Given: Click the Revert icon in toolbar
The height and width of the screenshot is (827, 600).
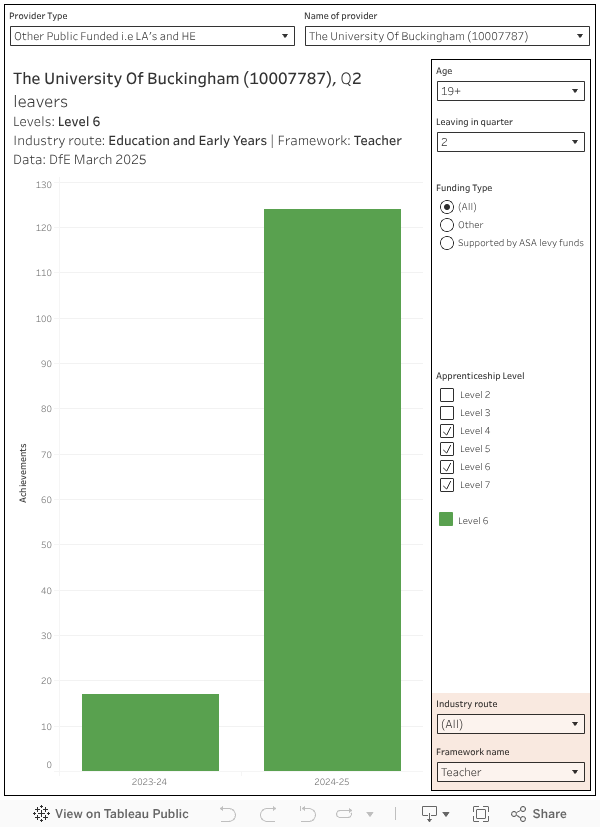Looking at the screenshot, I should click(308, 813).
